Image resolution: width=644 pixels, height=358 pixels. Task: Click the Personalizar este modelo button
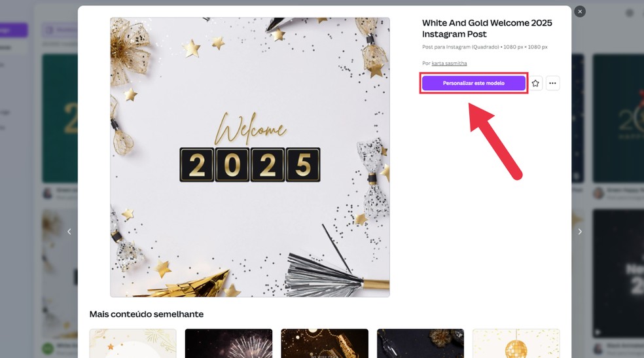coord(473,83)
